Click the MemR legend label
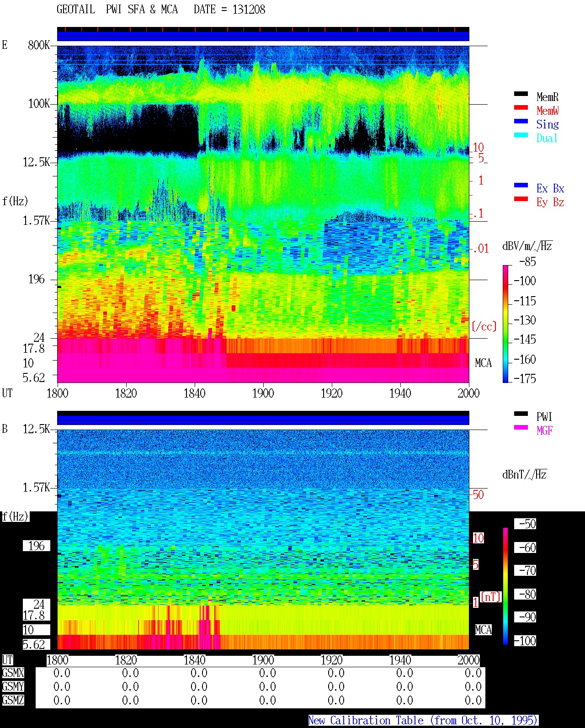The image size is (585, 728). tap(548, 97)
